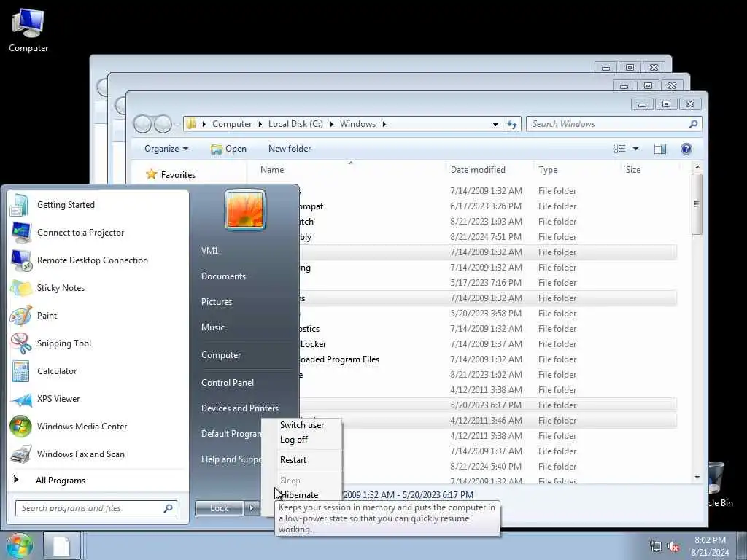Click the network tray icon
Viewport: 747px width, 560px height.
pyautogui.click(x=656, y=546)
